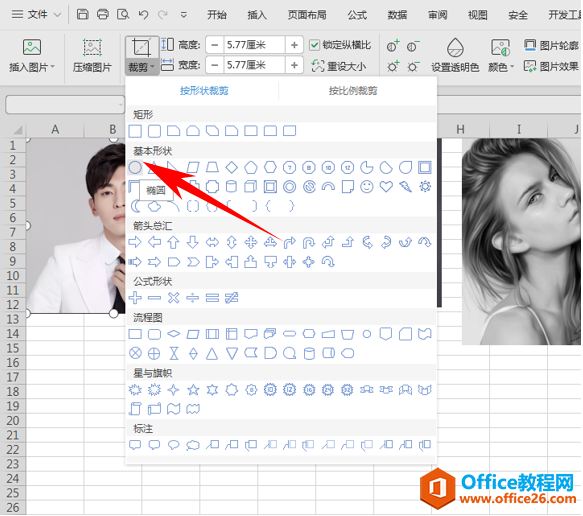
Task: Click the man portrait image
Action: point(77,226)
